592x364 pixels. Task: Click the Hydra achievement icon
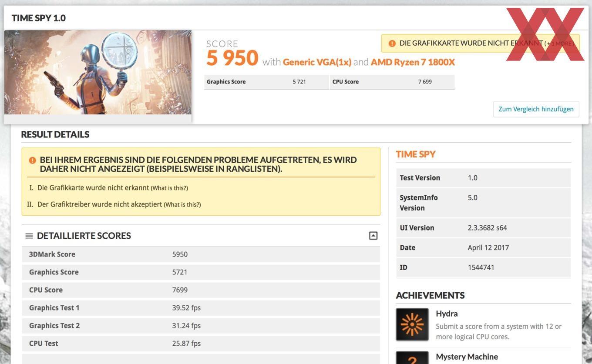click(412, 324)
